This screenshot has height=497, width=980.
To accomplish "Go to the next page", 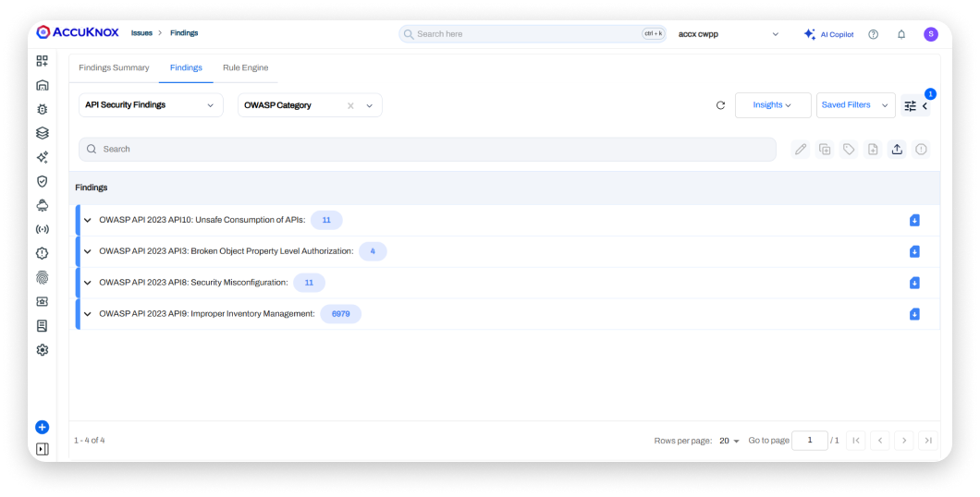I will click(904, 441).
